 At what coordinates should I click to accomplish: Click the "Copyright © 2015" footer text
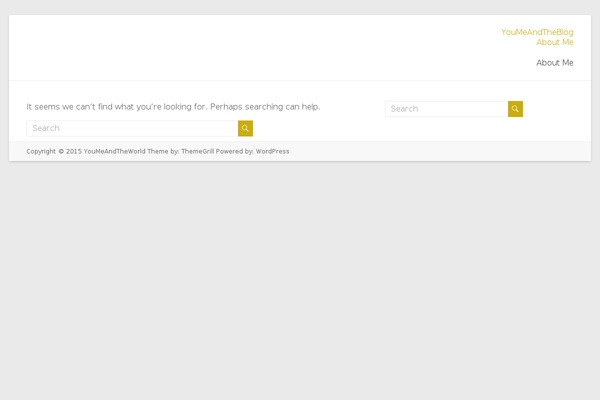pyautogui.click(x=54, y=152)
